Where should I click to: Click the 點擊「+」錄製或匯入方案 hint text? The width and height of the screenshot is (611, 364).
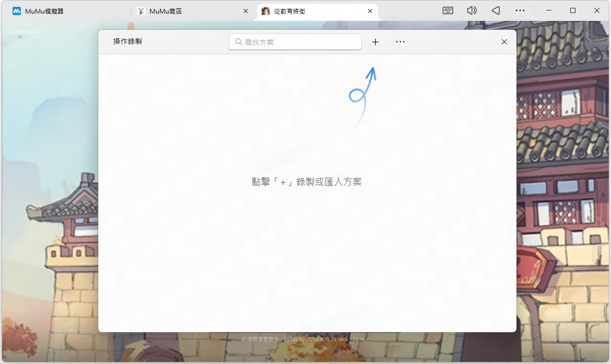click(307, 182)
